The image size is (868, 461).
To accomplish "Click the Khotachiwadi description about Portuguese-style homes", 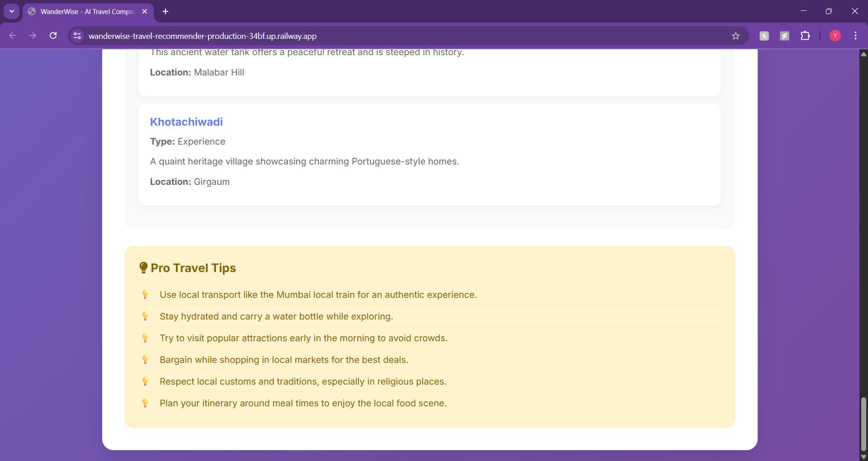I will pyautogui.click(x=305, y=161).
